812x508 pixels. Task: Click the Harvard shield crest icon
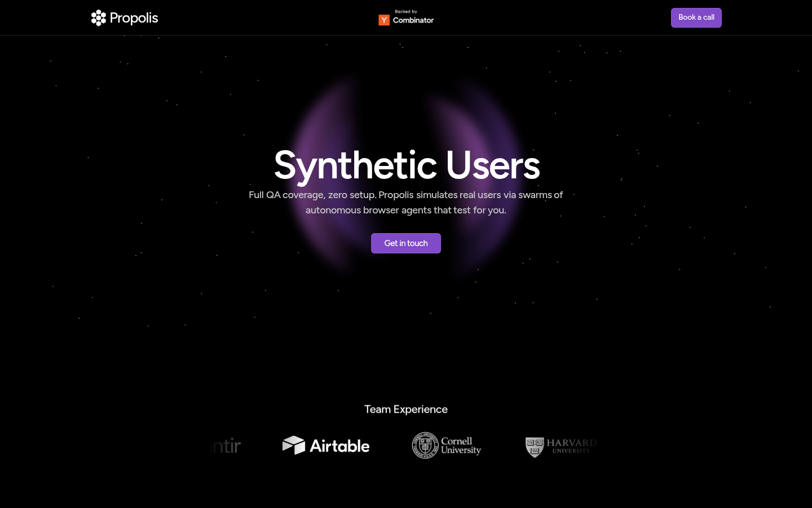(x=535, y=446)
